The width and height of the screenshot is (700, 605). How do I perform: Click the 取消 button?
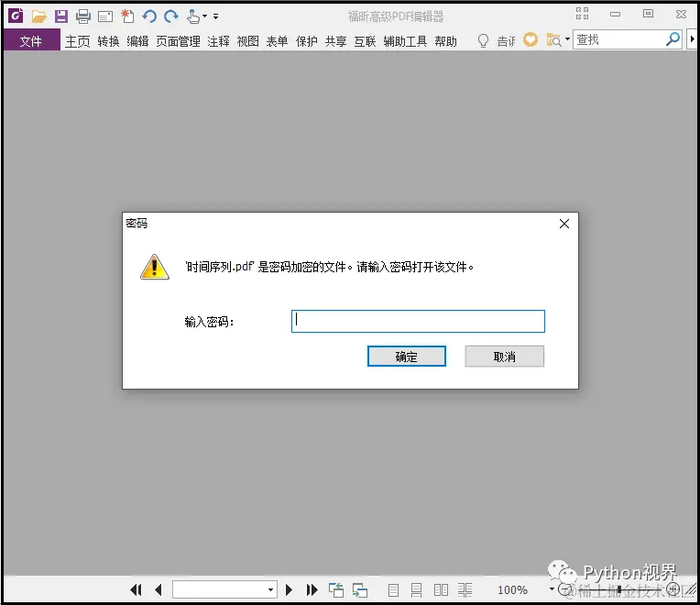coord(505,357)
